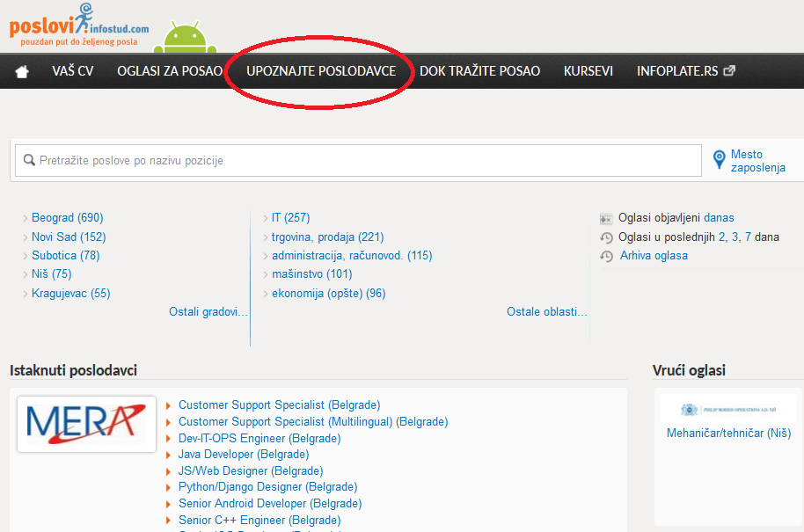Click the green Android robot icon
The width and height of the screenshot is (804, 532).
(x=184, y=36)
